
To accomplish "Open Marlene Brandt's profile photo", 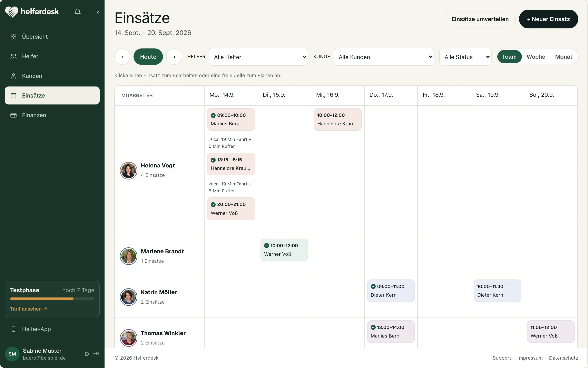I will [129, 256].
